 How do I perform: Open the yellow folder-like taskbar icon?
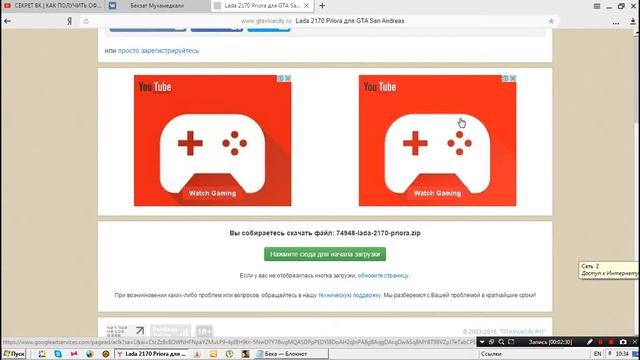[213, 354]
